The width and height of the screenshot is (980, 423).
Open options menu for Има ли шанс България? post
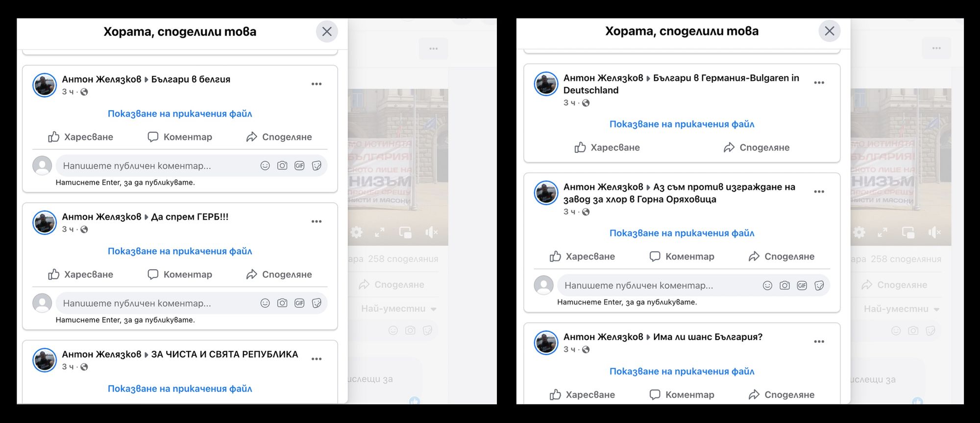[819, 342]
